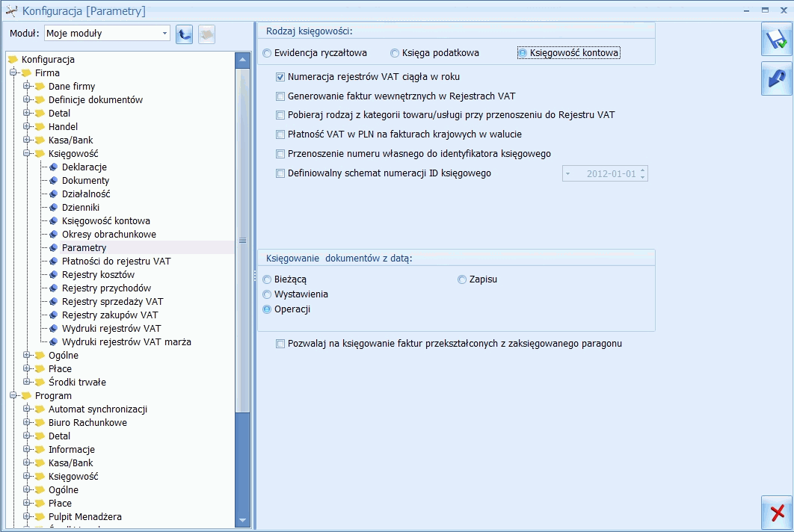Expand the Automat synchronizacji node
This screenshot has width=794, height=532.
(27, 409)
